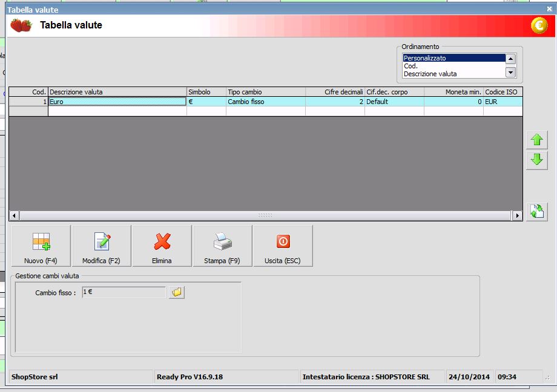Click the Moneta min. 0 cell
This screenshot has height=392, width=557.
(453, 102)
